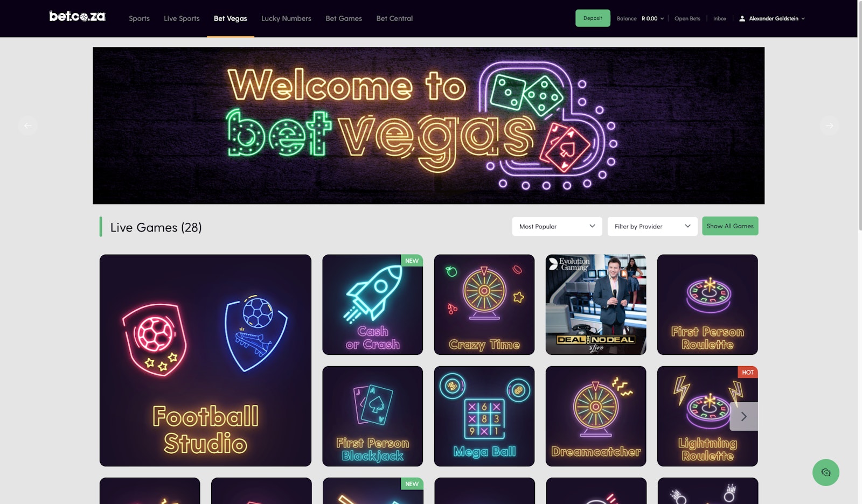Image resolution: width=862 pixels, height=504 pixels.
Task: Open Crazy Time wheel game
Action: [x=484, y=305]
